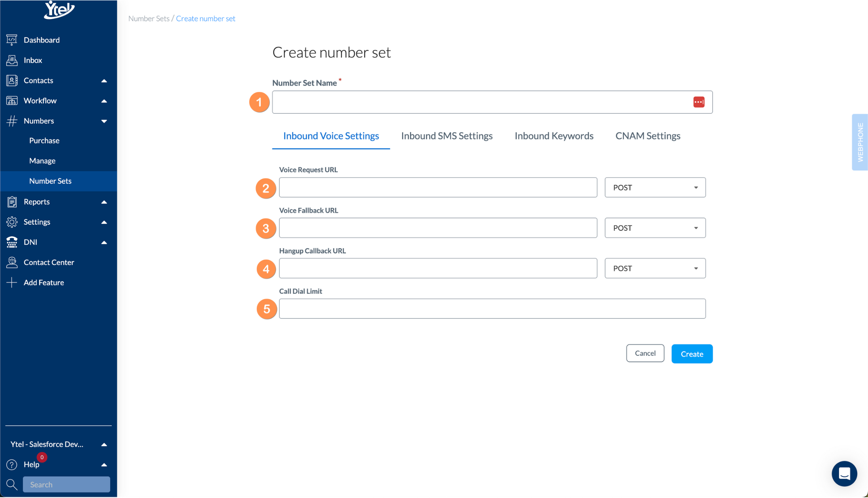Open Voice Fallback URL POST dropdown

click(655, 228)
